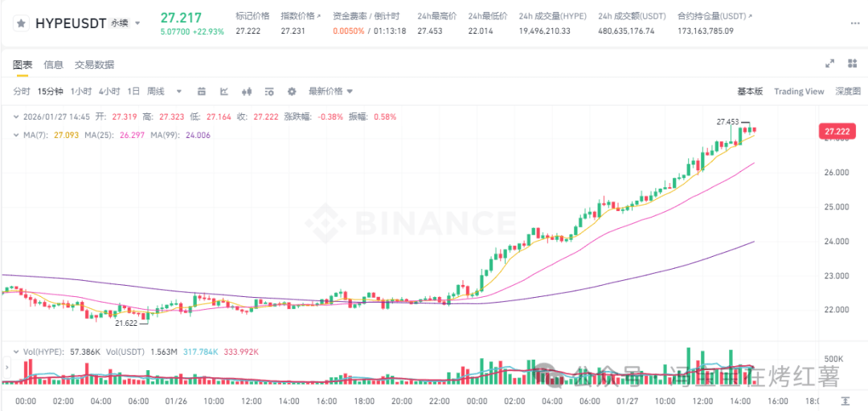Change chart style via the candlestick icon
This screenshot has width=868, height=411.
247,92
